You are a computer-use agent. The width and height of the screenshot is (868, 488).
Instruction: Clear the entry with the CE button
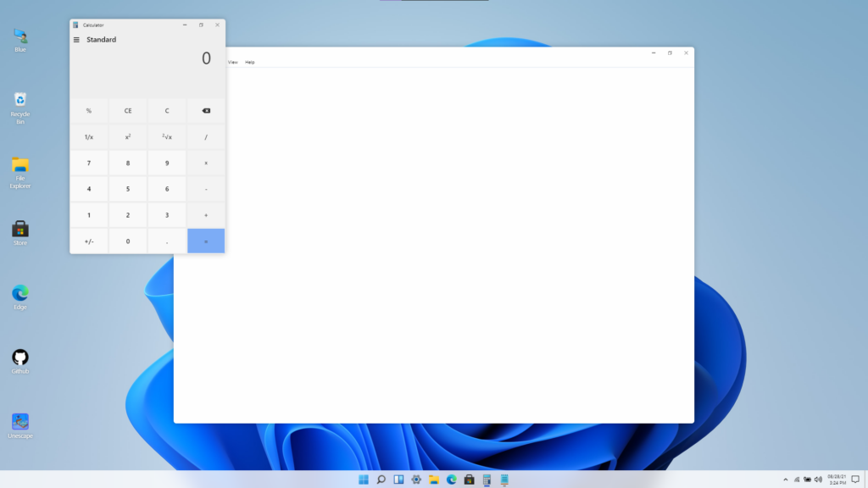click(128, 110)
